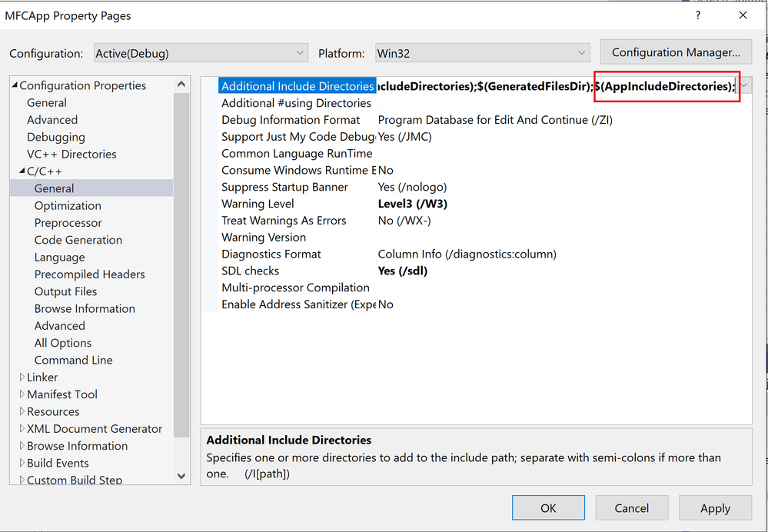The width and height of the screenshot is (768, 532).
Task: Open the Platform dropdown showing Win32
Action: [483, 53]
